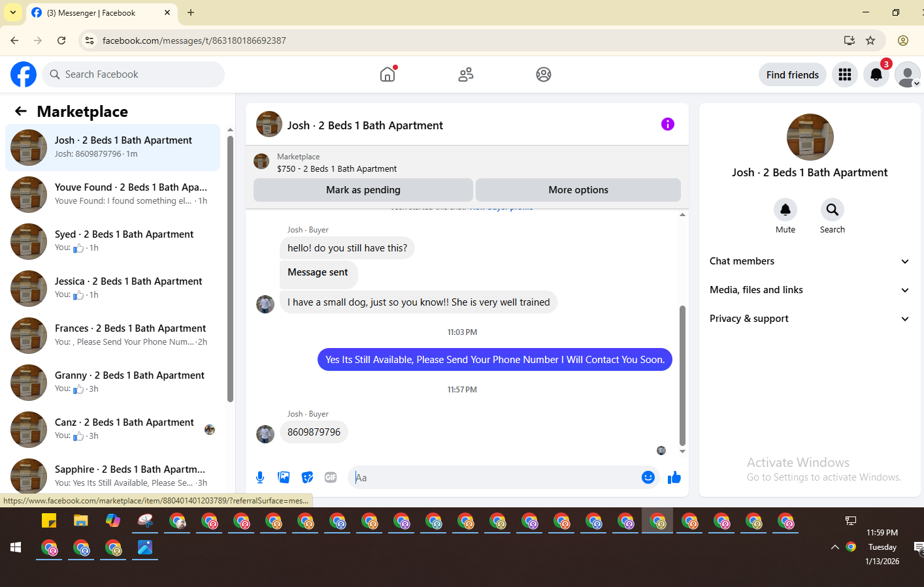
Task: Open the emoji picker in message box
Action: [x=648, y=477]
